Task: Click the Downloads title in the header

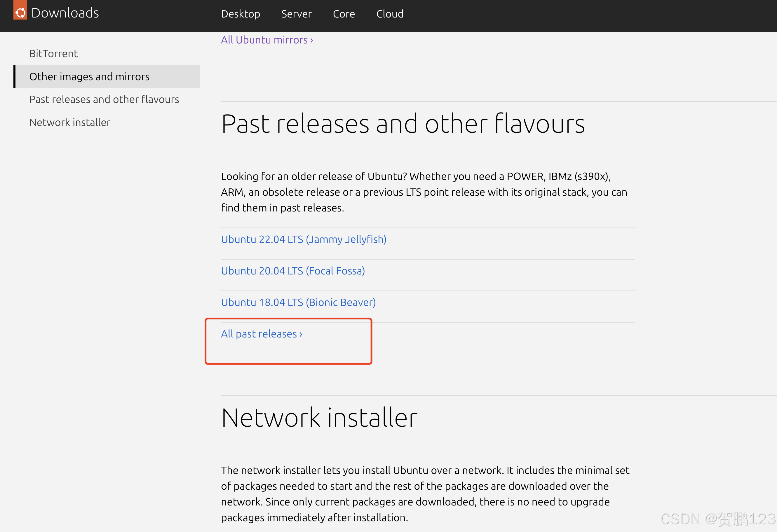Action: coord(65,13)
